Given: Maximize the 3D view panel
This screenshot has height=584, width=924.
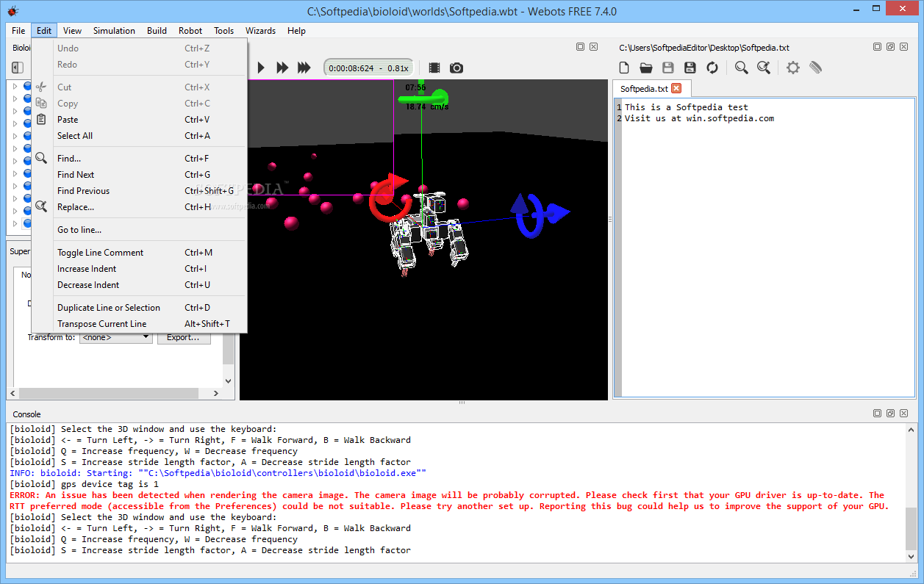Looking at the screenshot, I should click(581, 47).
